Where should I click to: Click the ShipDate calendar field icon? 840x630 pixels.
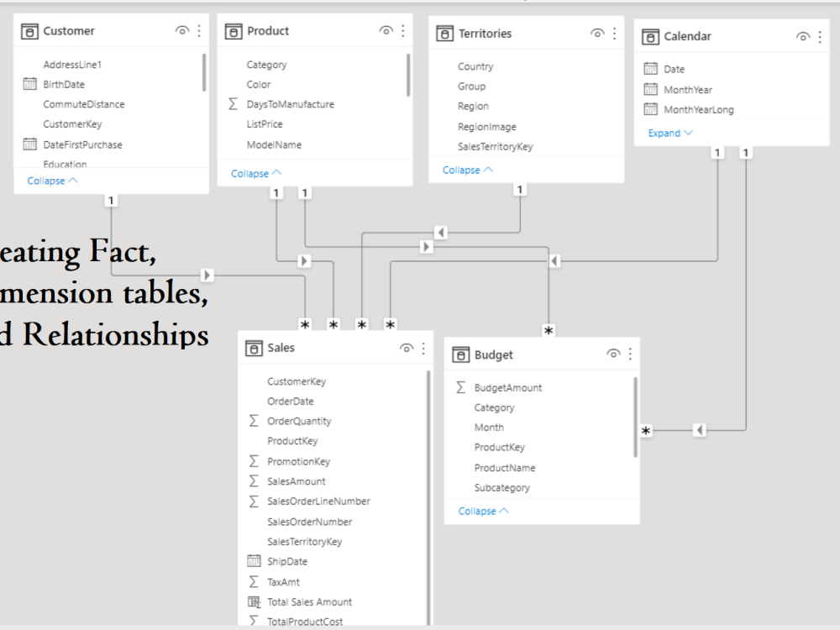[x=254, y=561]
